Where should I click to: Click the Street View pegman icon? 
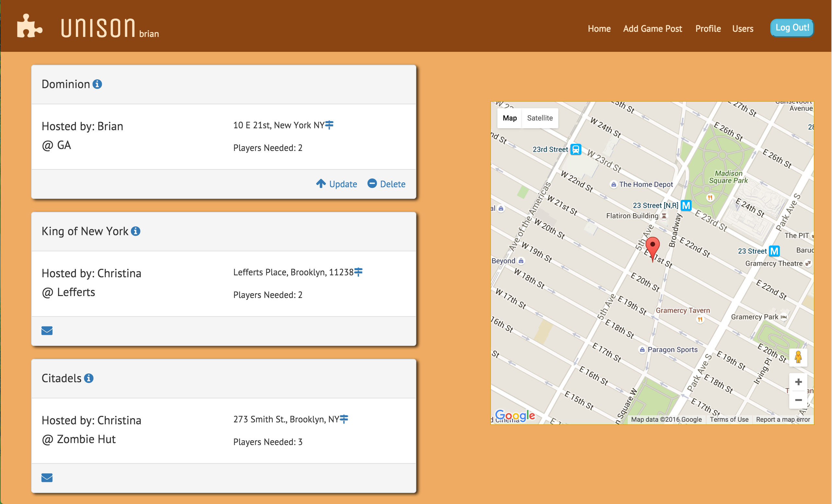(x=798, y=357)
